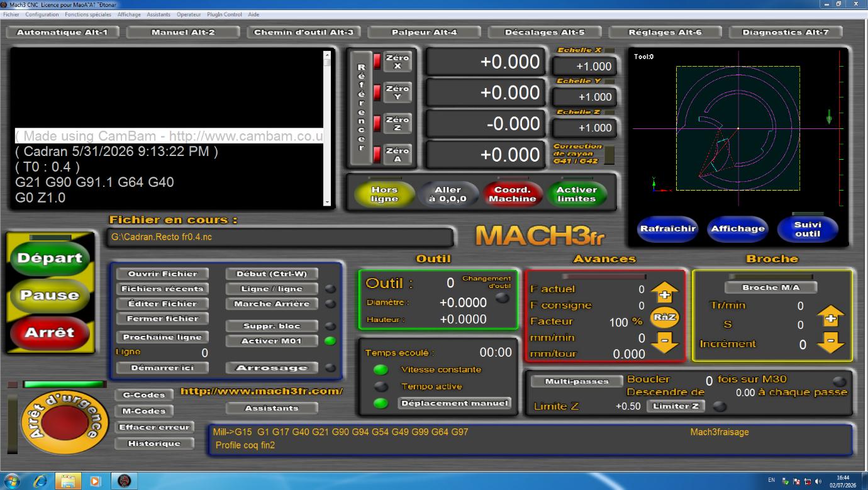
Task: Start the program with the green Départ button
Action: [50, 258]
